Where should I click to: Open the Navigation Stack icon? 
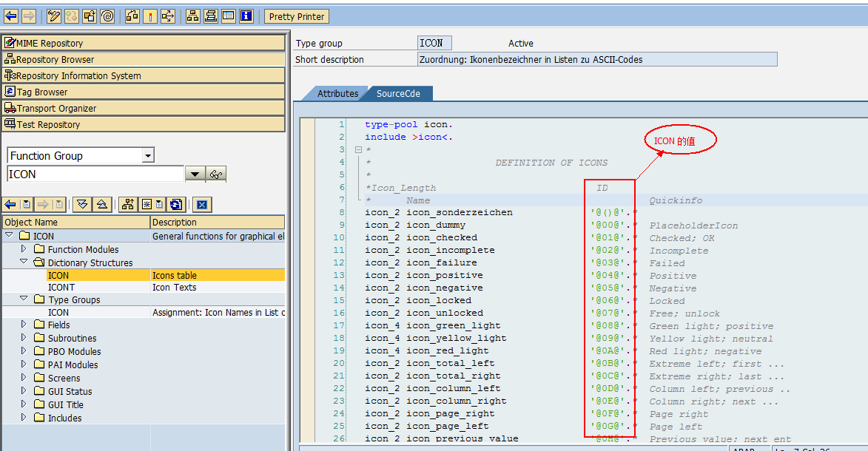[210, 16]
